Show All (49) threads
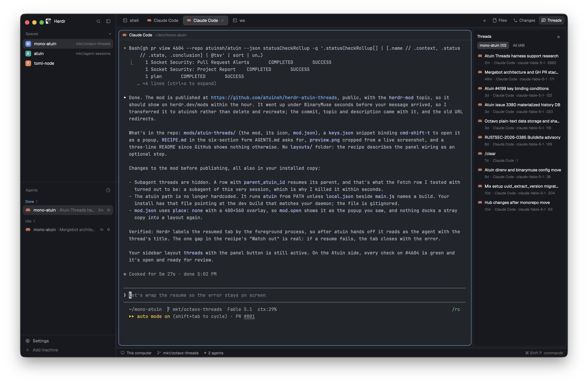Screen dimensions: 588x384 coord(519,45)
